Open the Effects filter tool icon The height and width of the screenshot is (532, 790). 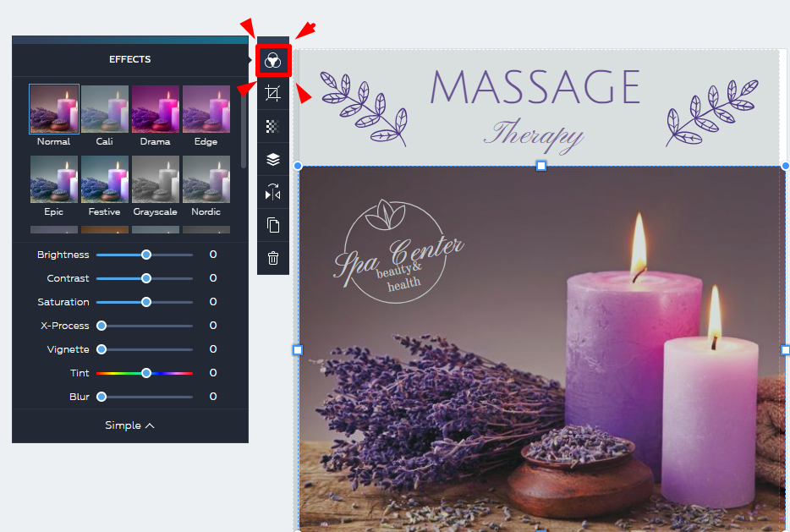(x=272, y=61)
